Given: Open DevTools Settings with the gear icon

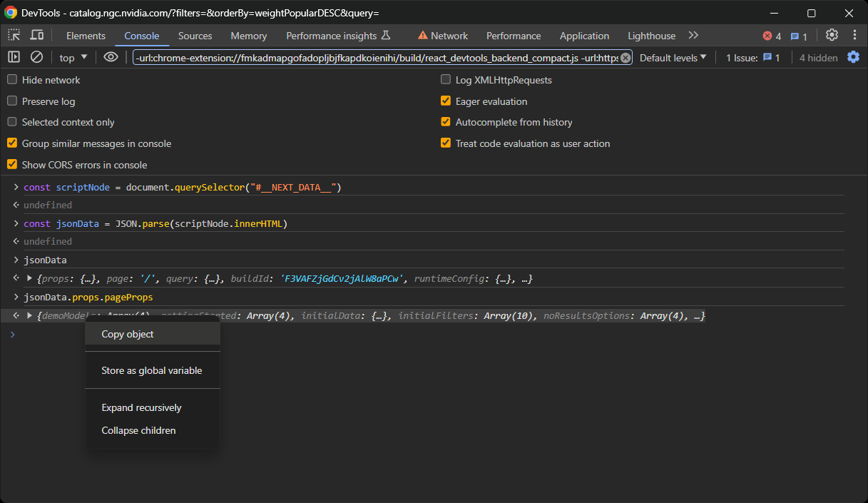Looking at the screenshot, I should (832, 34).
